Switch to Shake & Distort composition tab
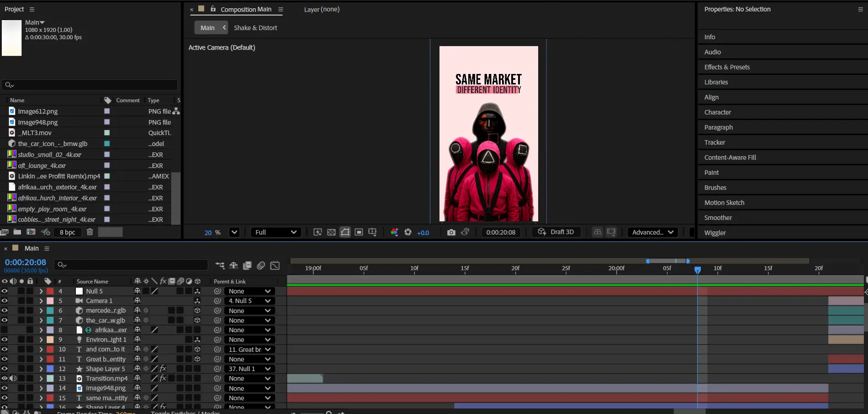Image resolution: width=868 pixels, height=414 pixels. pos(255,28)
